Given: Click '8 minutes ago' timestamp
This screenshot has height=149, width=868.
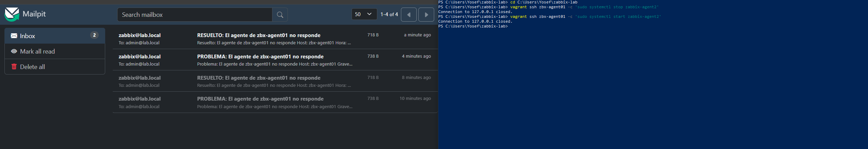Looking at the screenshot, I should tap(416, 77).
